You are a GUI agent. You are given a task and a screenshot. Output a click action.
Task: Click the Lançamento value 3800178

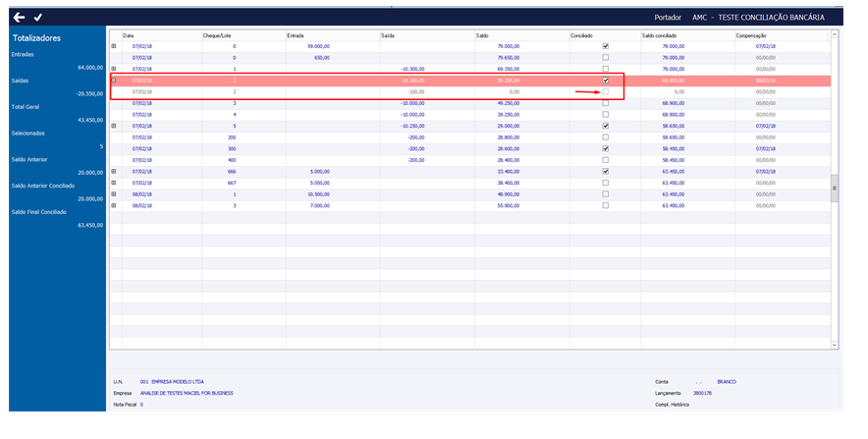pos(702,393)
